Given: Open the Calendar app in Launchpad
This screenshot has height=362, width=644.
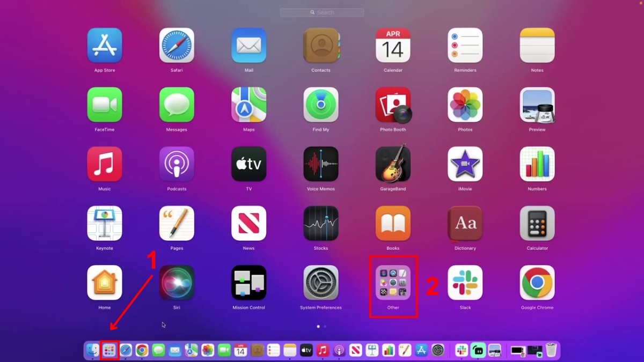Looking at the screenshot, I should coord(393,46).
